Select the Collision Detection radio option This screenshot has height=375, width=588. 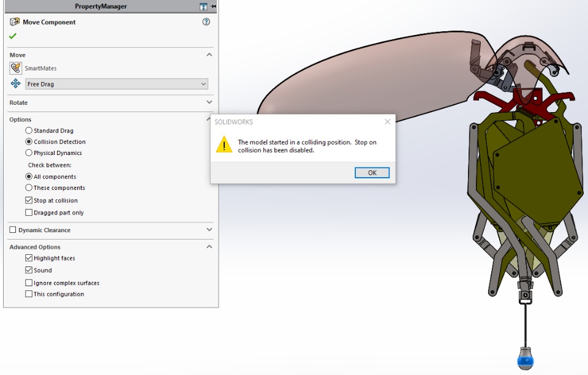coord(29,142)
